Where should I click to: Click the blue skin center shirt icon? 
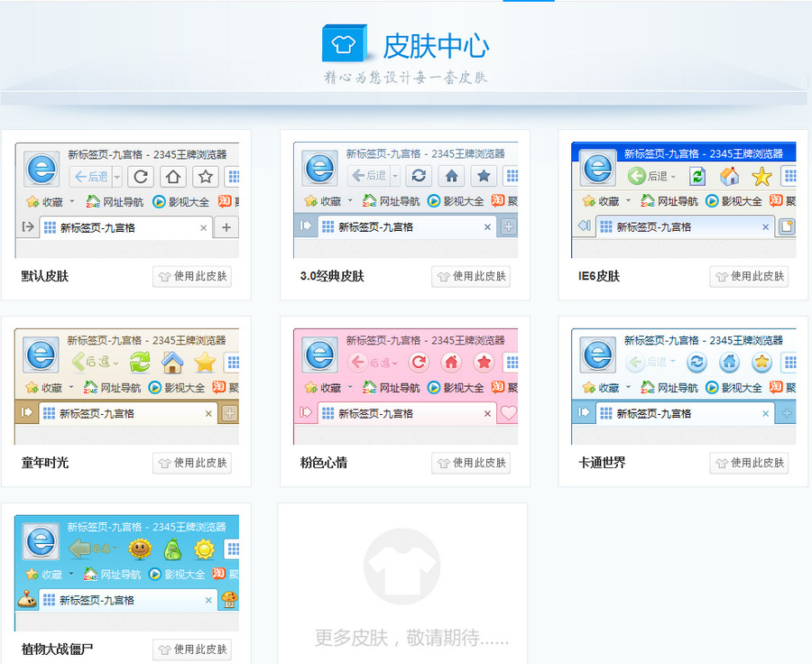[345, 42]
